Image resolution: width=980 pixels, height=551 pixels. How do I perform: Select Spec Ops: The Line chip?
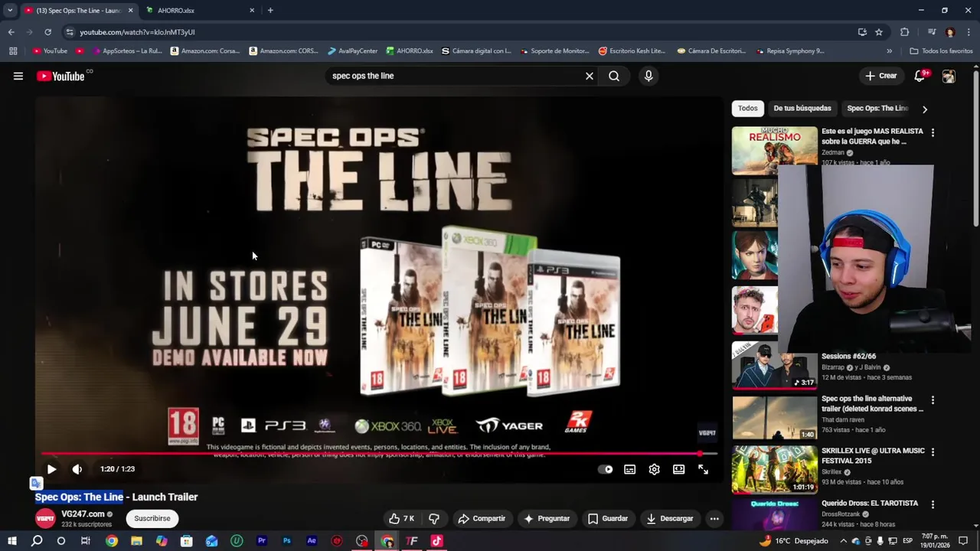pyautogui.click(x=877, y=108)
